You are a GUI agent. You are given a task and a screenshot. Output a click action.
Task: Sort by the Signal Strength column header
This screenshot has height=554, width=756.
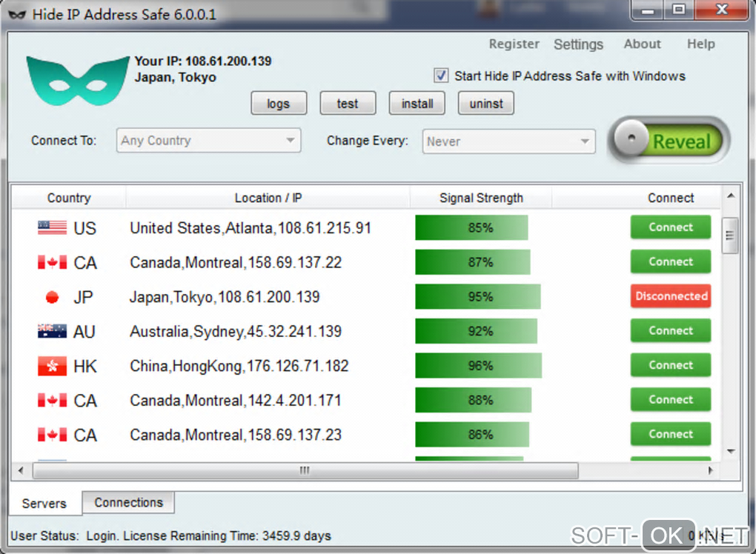[x=481, y=198]
